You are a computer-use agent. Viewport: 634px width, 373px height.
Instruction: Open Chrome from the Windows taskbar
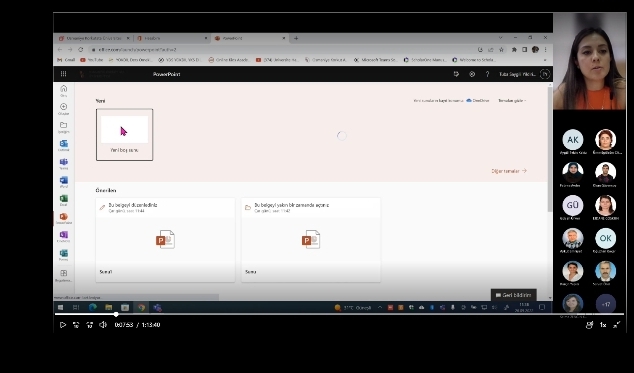coord(141,307)
